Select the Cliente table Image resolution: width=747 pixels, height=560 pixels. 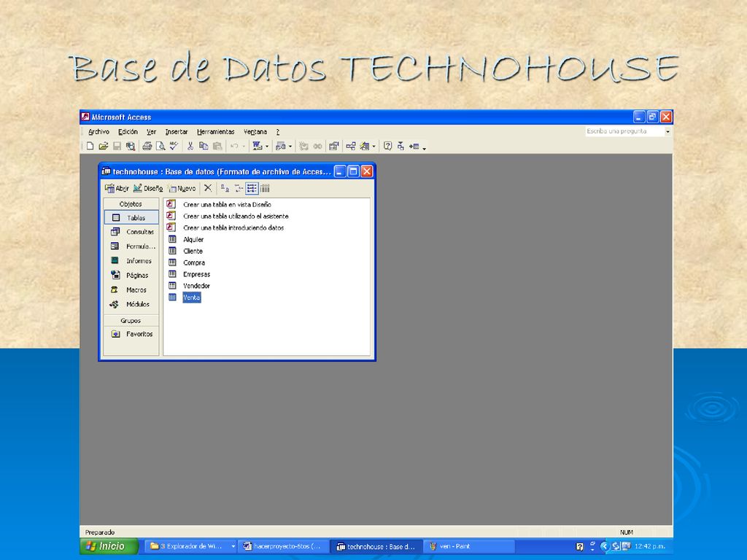tap(193, 251)
